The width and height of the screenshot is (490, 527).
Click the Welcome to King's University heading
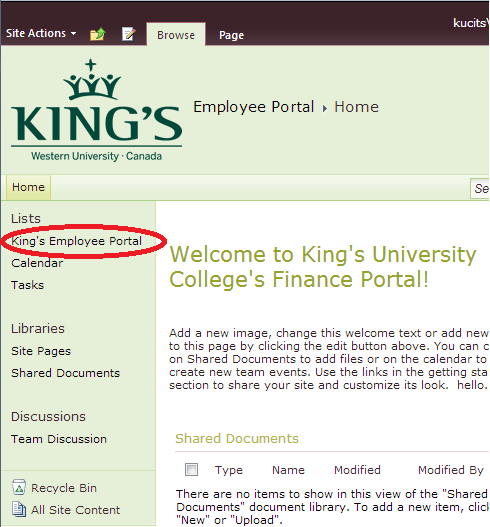(323, 267)
